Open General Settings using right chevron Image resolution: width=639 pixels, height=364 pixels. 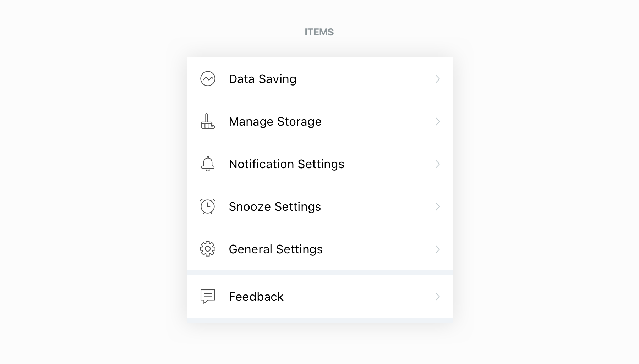438,249
